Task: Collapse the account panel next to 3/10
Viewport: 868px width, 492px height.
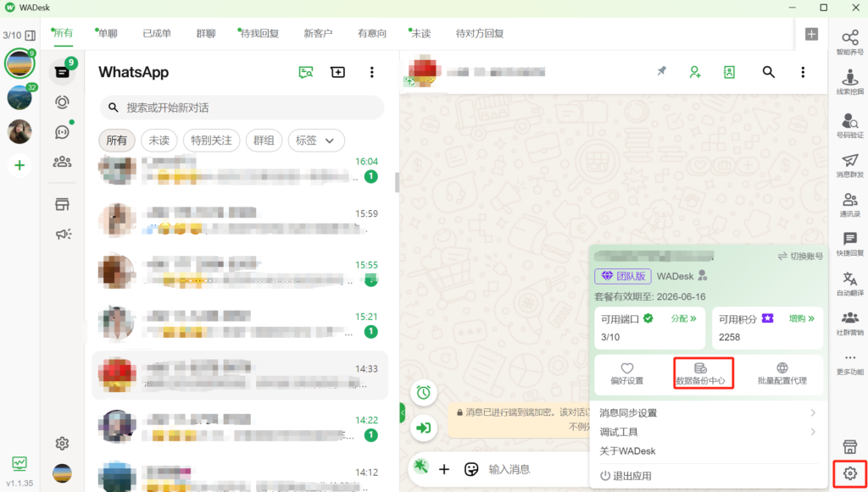Action: pyautogui.click(x=31, y=36)
